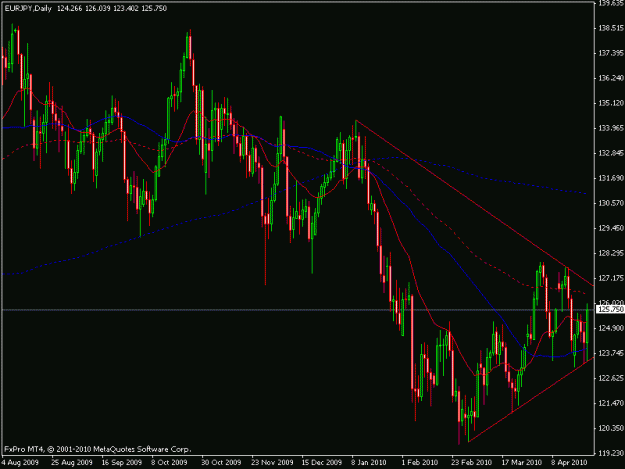625x469 pixels.
Task: Select the date label 8 Apr 2010
Action: tap(569, 463)
